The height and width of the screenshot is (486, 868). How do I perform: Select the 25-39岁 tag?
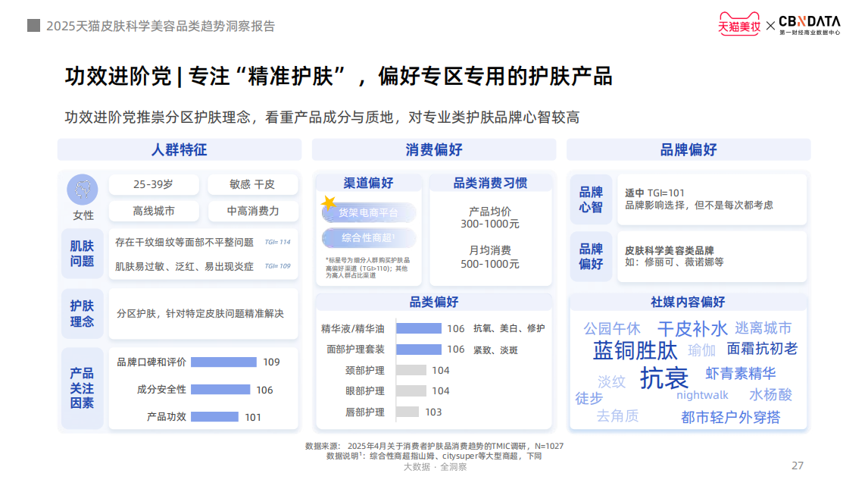click(x=154, y=184)
